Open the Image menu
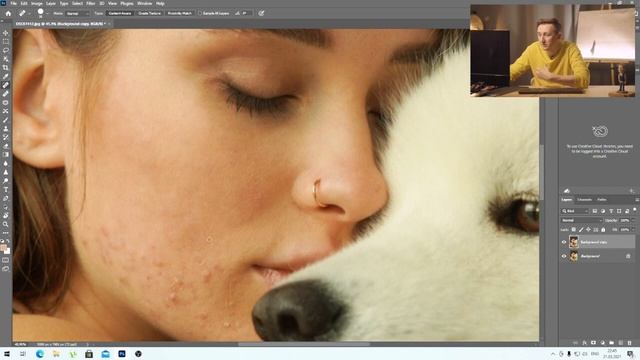The width and height of the screenshot is (640, 360). point(37,3)
